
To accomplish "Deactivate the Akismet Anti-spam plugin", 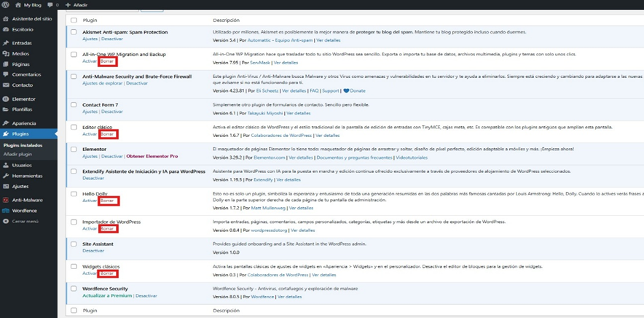I will pos(111,39).
